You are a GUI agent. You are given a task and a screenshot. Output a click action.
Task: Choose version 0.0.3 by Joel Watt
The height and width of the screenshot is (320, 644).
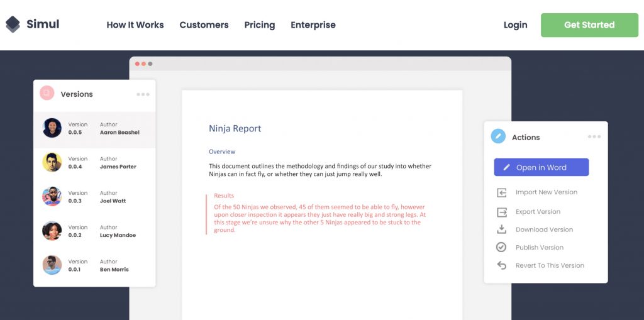(x=94, y=197)
